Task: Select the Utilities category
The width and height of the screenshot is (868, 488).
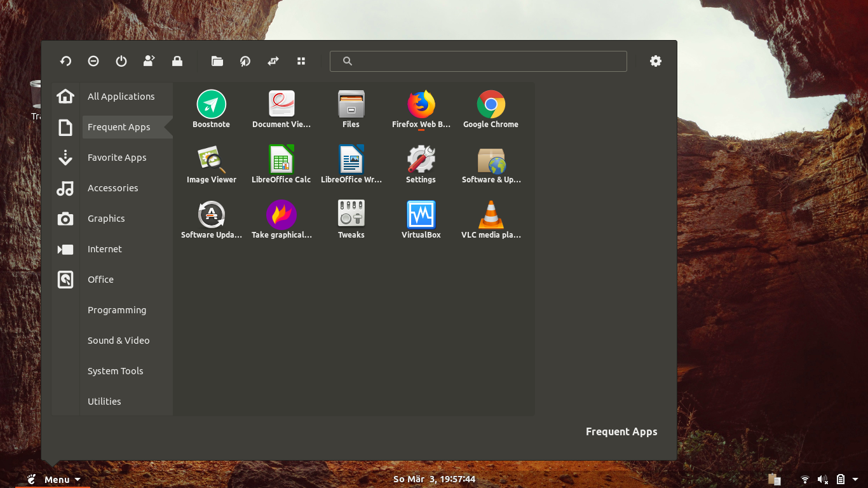Action: [127, 402]
